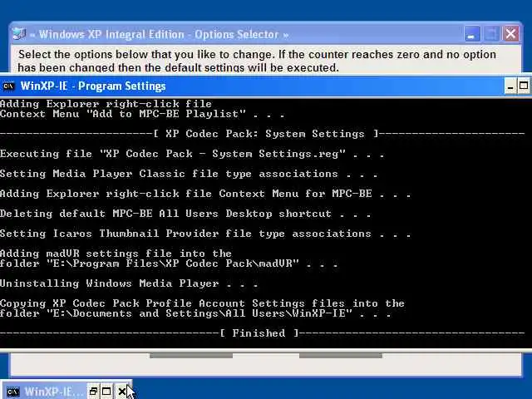532x399 pixels.
Task: Click the Program Settings console window icon
Action: pyautogui.click(x=8, y=86)
